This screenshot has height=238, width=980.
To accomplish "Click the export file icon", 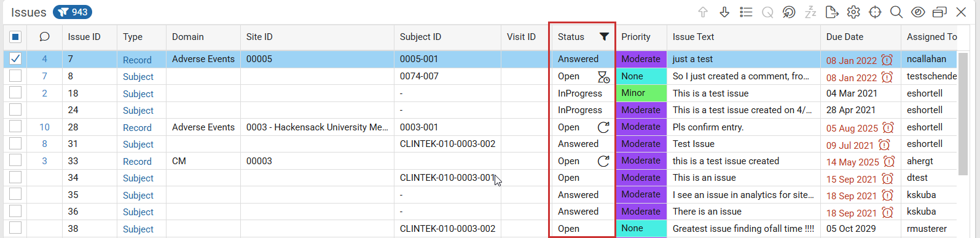I will tap(832, 12).
